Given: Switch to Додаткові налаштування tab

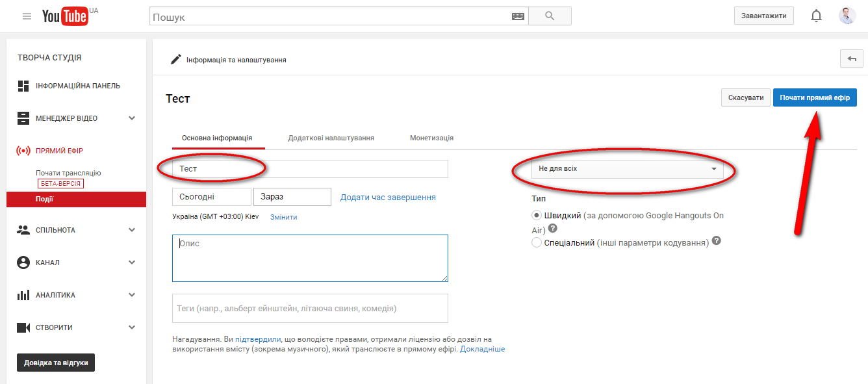Looking at the screenshot, I should tap(331, 138).
